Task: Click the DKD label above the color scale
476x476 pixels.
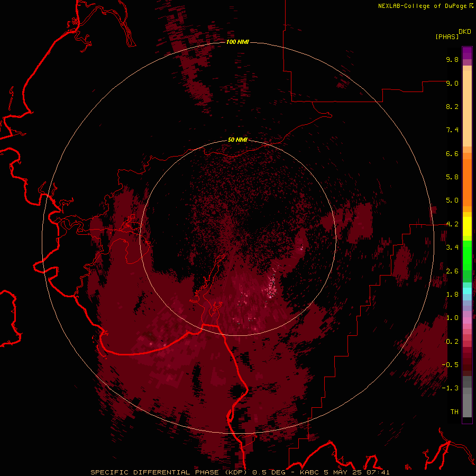Action: coord(465,32)
